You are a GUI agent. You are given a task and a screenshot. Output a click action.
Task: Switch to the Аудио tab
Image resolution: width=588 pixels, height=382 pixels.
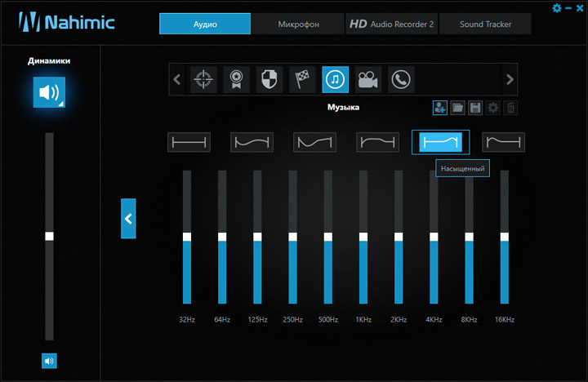[205, 24]
